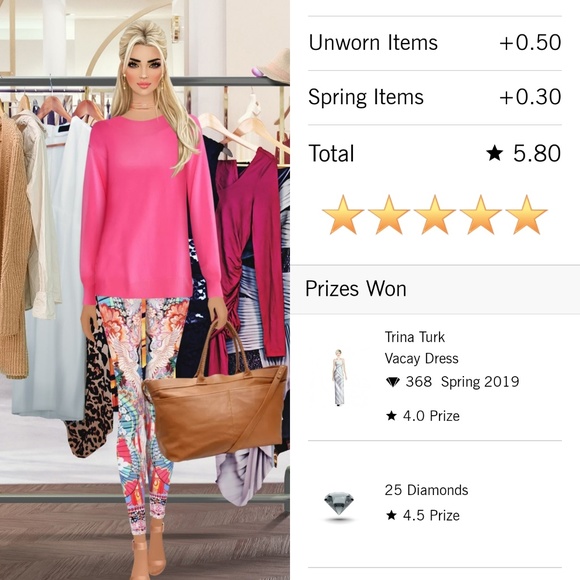
Task: Click the small diamond icon next to 368
Action: (392, 382)
